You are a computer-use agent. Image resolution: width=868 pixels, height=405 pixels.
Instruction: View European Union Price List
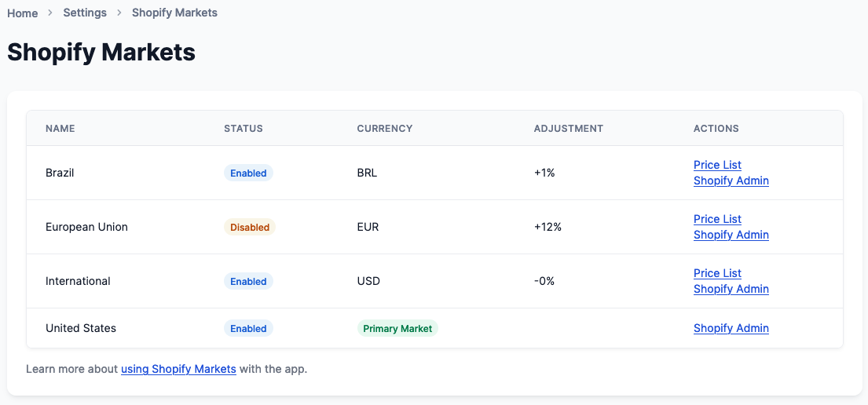[x=717, y=219]
